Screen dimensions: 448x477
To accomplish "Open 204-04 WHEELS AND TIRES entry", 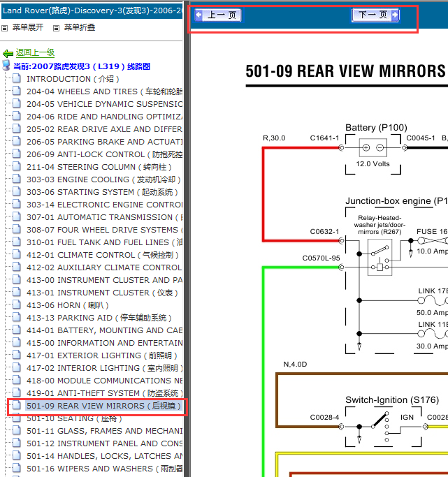I will pyautogui.click(x=104, y=91).
